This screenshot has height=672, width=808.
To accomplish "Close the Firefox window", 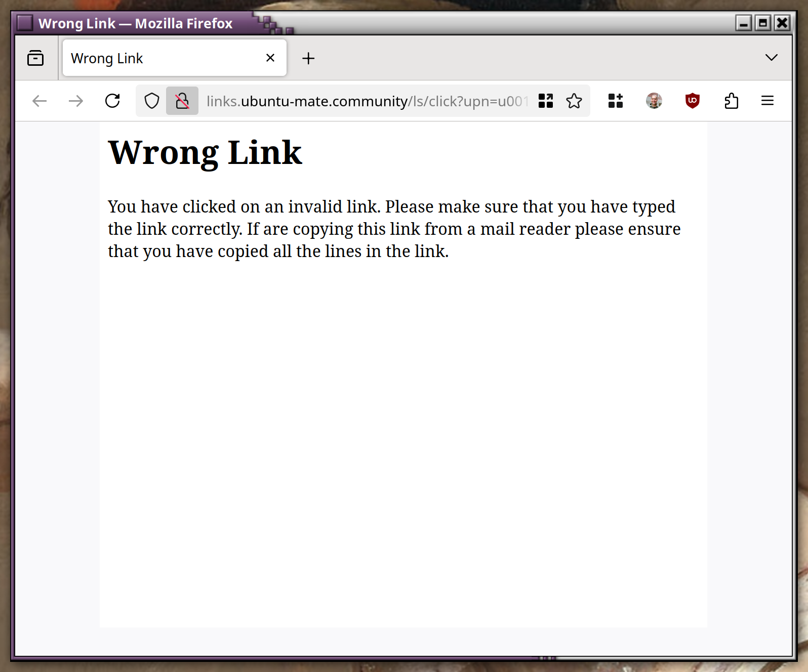I will 782,23.
